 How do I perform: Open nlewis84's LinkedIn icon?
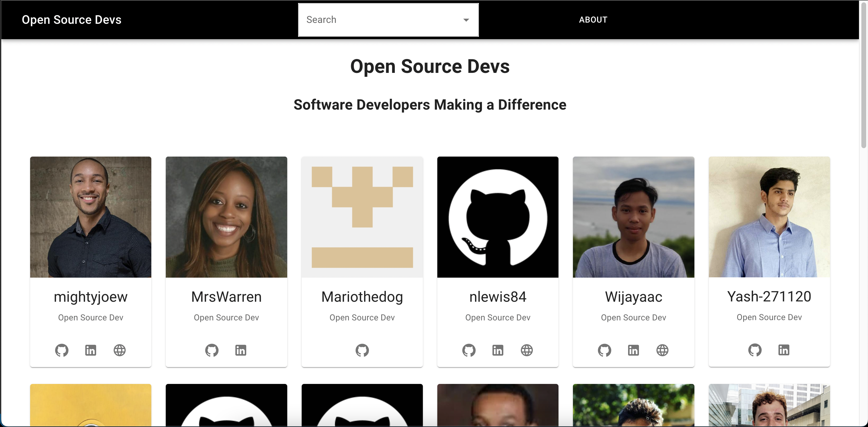click(x=498, y=350)
